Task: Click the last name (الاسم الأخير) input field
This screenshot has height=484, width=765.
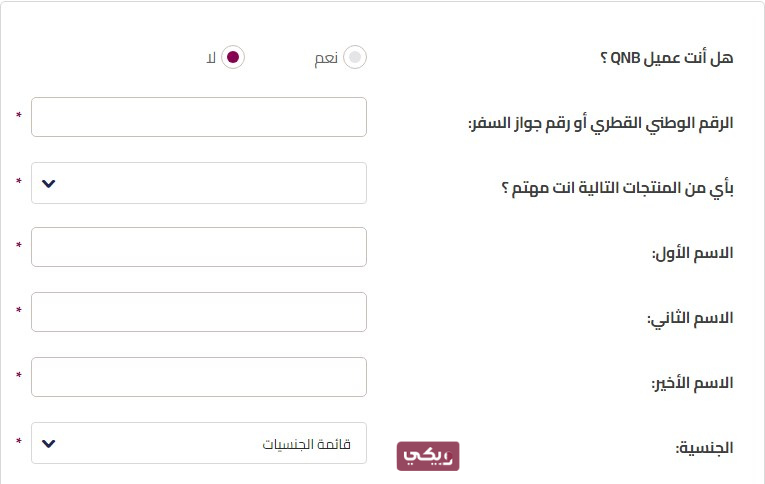Action: [x=199, y=377]
